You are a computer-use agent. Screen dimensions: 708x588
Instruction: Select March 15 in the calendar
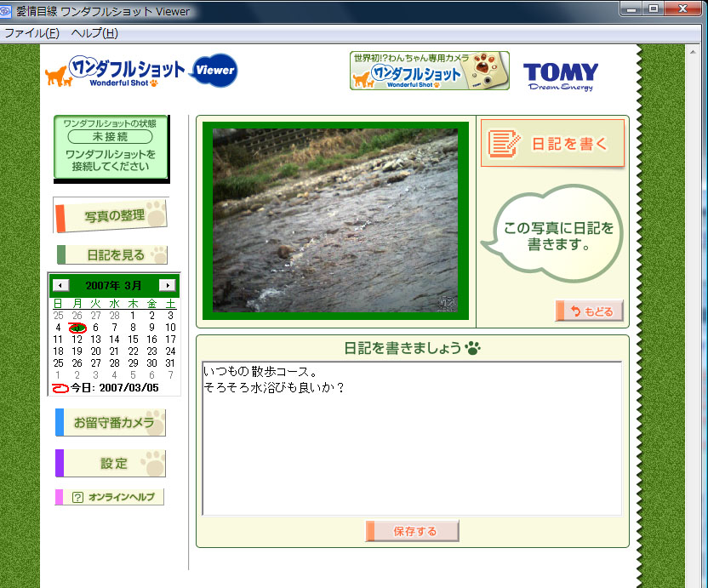click(133, 340)
